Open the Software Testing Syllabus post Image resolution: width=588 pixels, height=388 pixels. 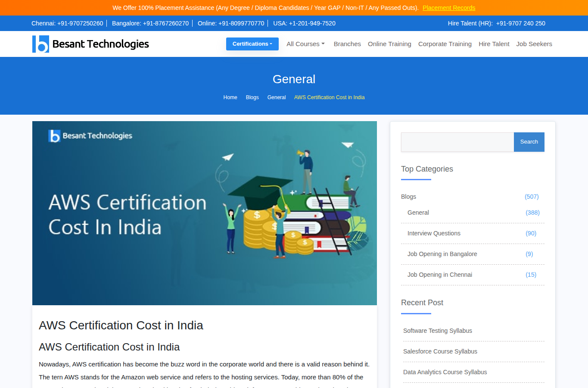(x=438, y=331)
